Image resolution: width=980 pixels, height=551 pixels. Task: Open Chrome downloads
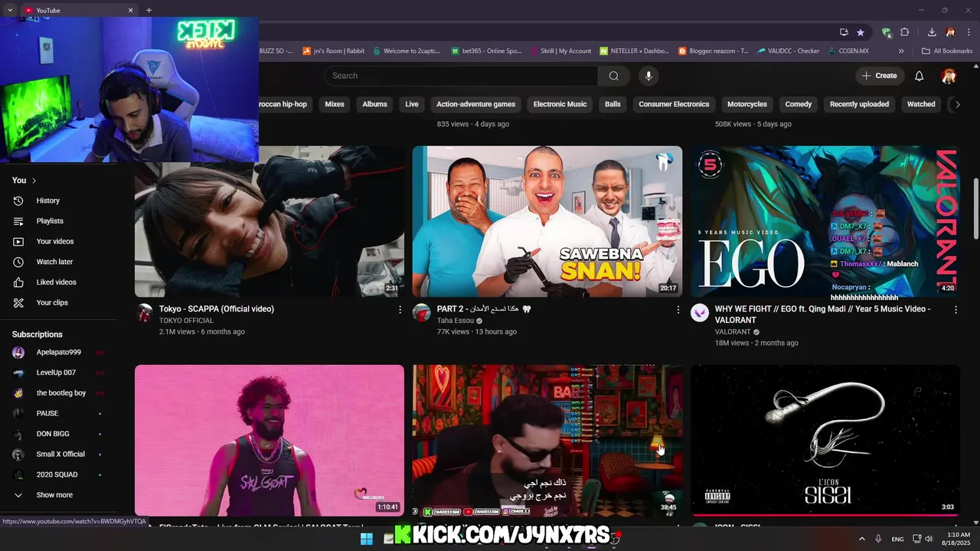pyautogui.click(x=932, y=32)
